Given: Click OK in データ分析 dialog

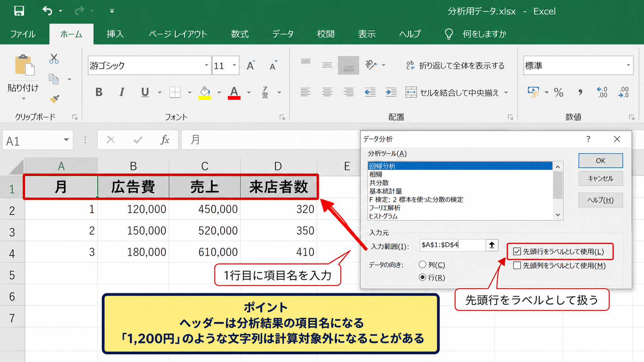Looking at the screenshot, I should click(600, 160).
